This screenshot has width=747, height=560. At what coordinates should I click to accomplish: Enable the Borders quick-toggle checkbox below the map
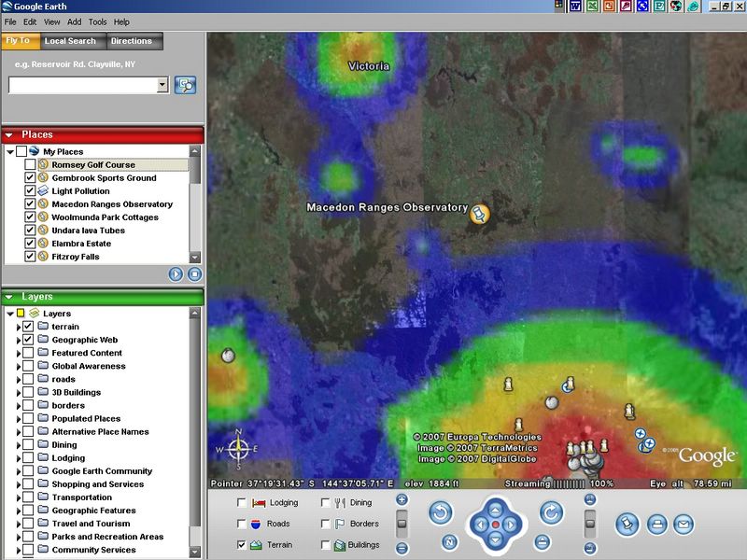(325, 524)
